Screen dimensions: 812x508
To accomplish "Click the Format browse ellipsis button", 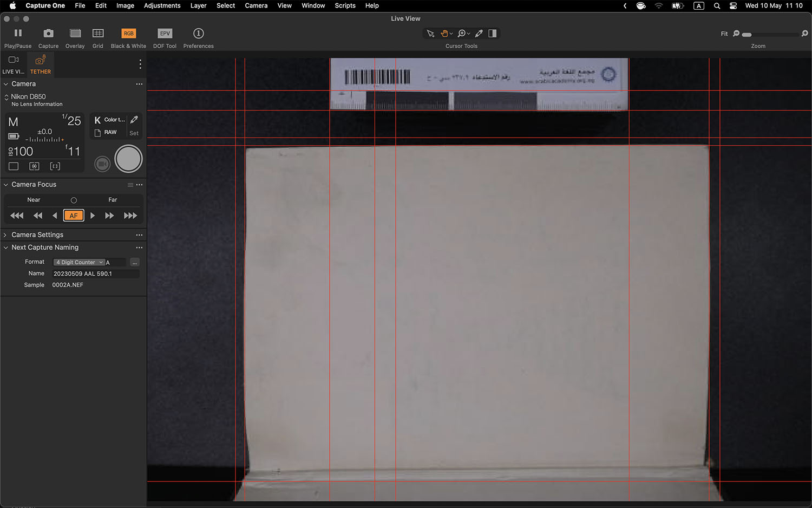I will click(x=135, y=263).
